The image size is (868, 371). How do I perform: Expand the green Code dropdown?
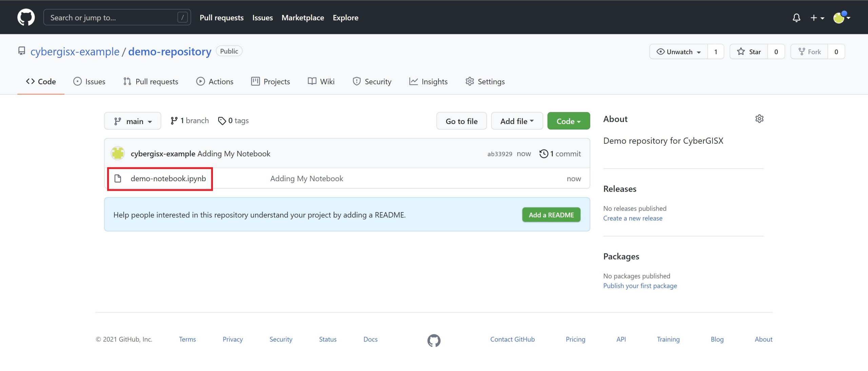click(x=569, y=121)
